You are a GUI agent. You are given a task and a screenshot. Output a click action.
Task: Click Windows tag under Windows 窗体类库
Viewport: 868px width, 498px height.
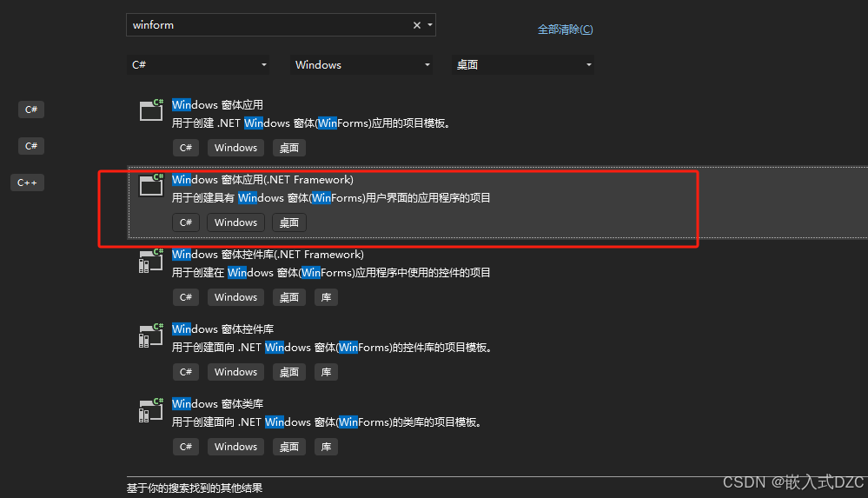coord(235,447)
